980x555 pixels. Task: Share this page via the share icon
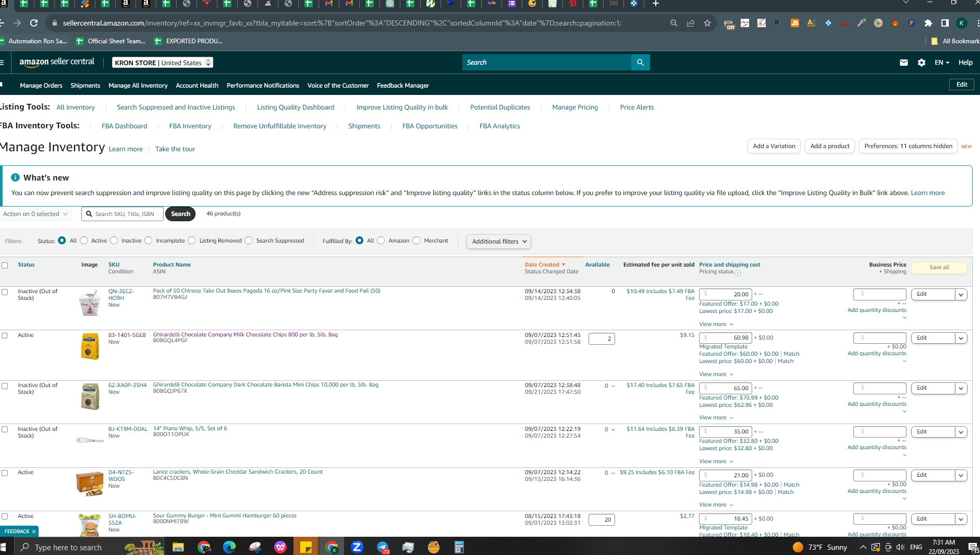coord(691,23)
